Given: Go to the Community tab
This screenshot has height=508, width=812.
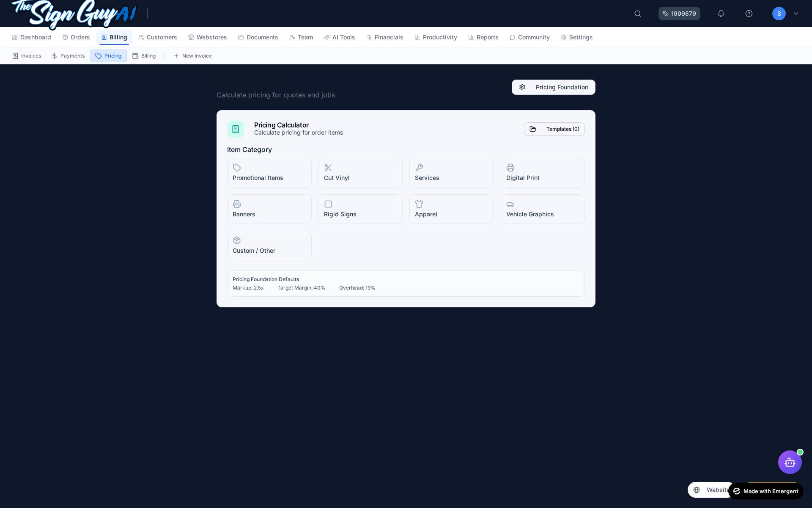Looking at the screenshot, I should [x=529, y=37].
